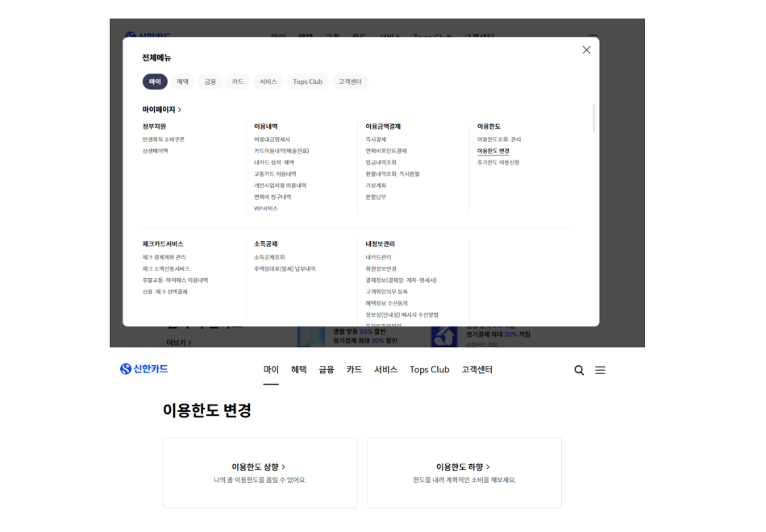The height and width of the screenshot is (532, 766).
Task: Click the search magnifier icon
Action: 579,370
